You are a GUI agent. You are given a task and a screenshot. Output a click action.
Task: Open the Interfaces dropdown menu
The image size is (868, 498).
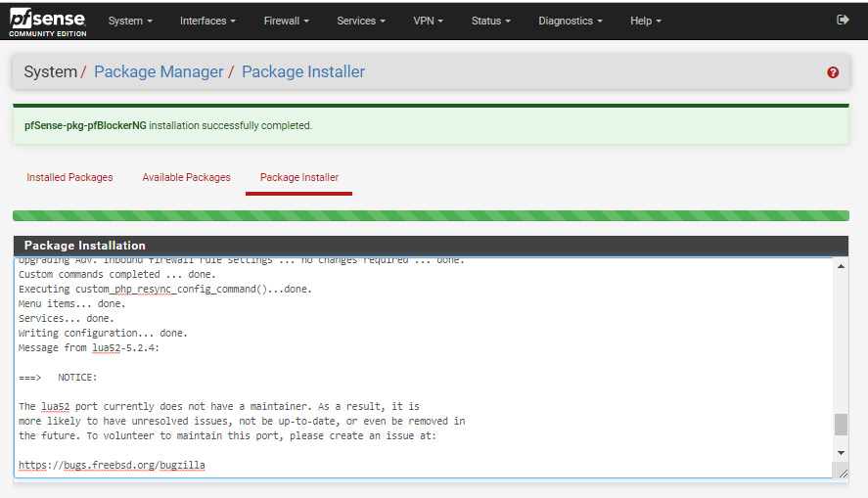(x=207, y=21)
